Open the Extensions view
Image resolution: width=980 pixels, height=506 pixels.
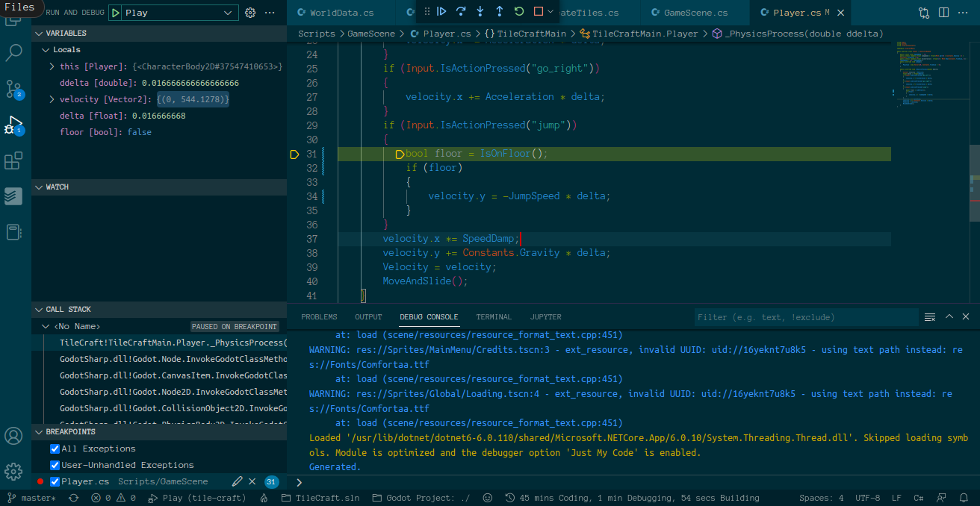point(14,160)
